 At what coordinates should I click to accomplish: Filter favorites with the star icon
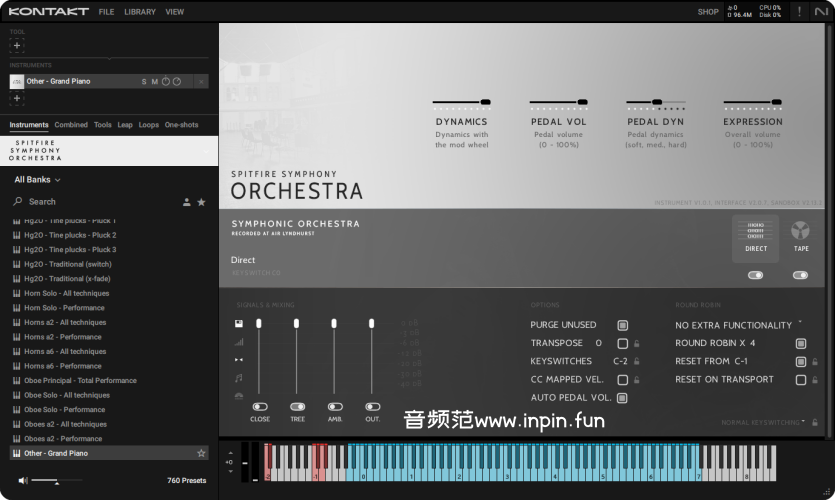tap(201, 202)
